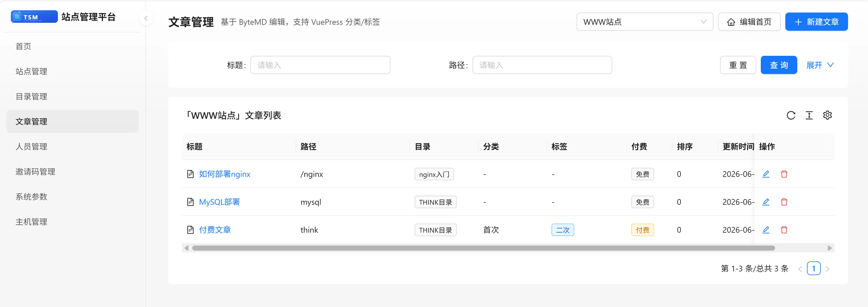Open the MySQL部署 article link
Viewport: 868px width, 307px height.
[219, 202]
